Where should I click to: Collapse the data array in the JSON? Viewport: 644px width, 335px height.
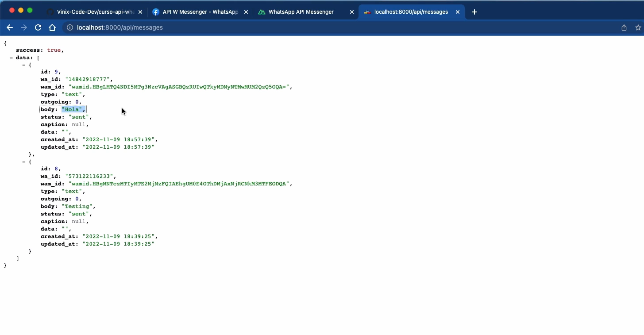point(12,58)
